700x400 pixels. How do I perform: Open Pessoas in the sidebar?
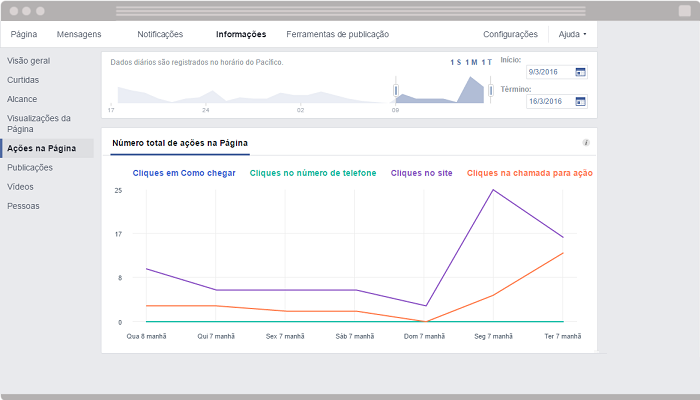[23, 206]
